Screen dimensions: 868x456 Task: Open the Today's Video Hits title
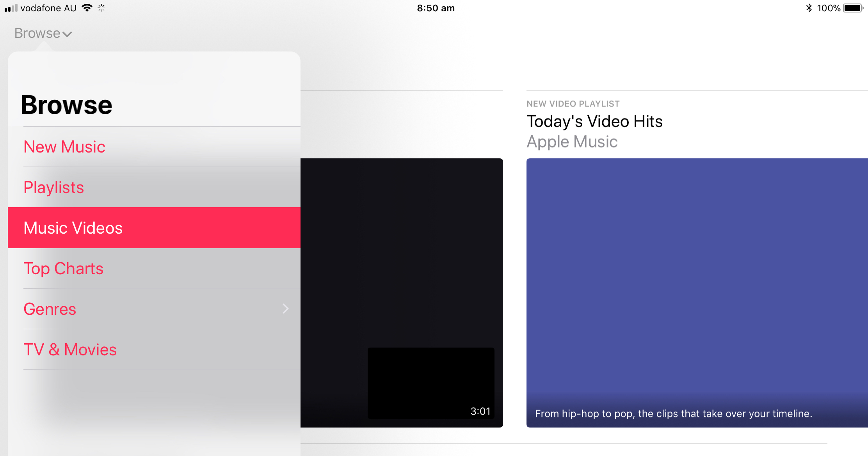click(x=594, y=121)
